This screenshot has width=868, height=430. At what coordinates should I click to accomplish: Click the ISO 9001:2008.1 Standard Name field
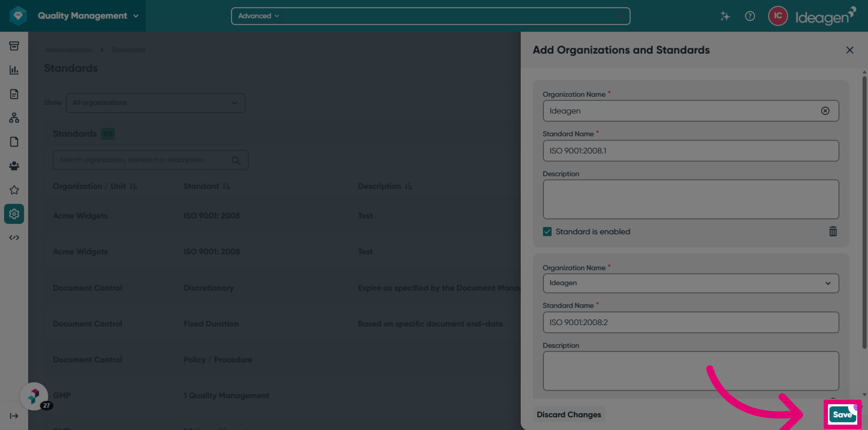pos(691,151)
